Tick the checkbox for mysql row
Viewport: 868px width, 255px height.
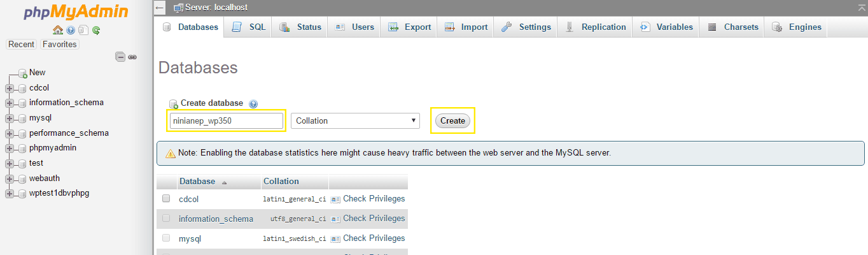pyautogui.click(x=166, y=238)
